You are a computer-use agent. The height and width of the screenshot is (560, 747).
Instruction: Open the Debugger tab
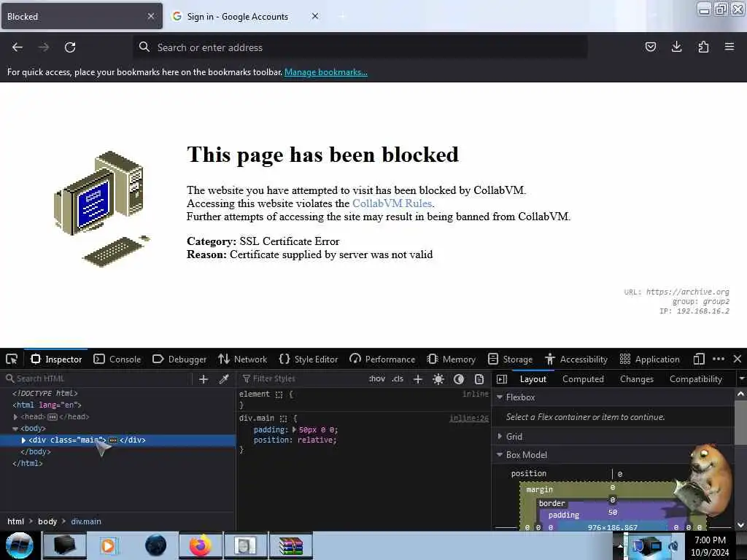179,359
